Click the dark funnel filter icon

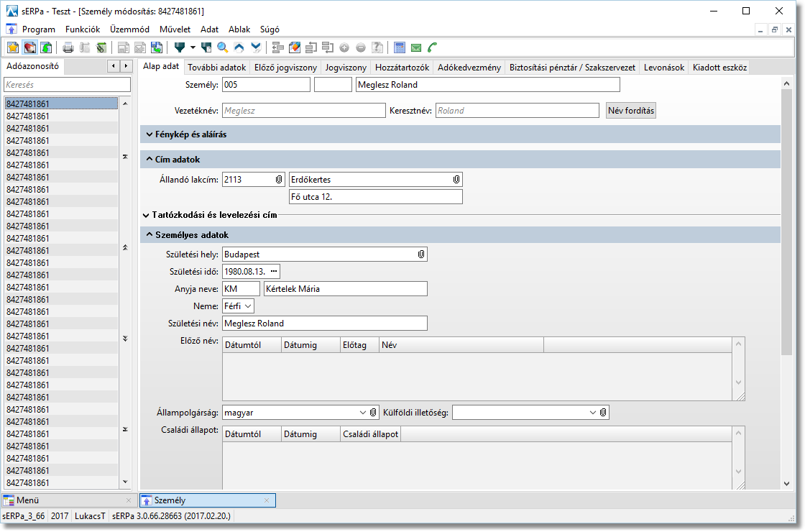click(180, 48)
